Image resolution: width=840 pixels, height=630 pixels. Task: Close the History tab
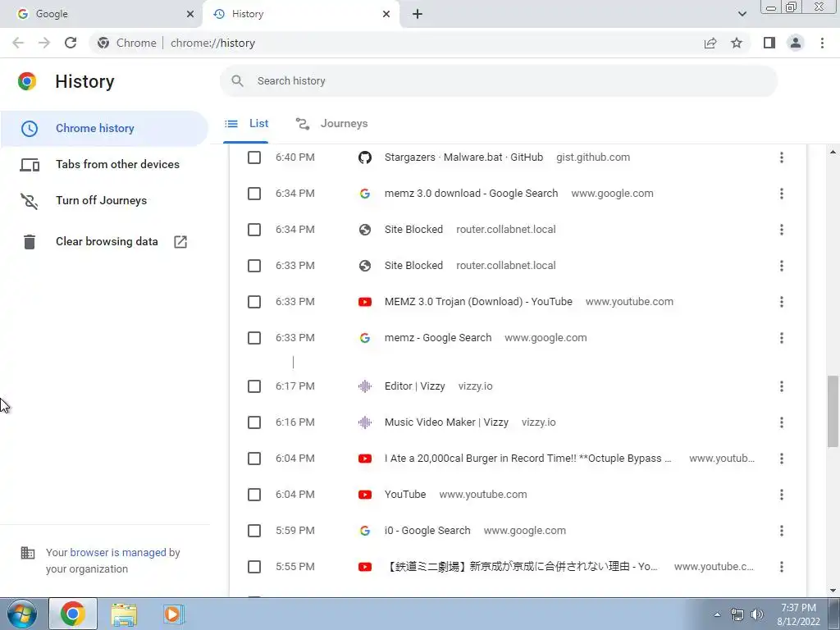386,14
